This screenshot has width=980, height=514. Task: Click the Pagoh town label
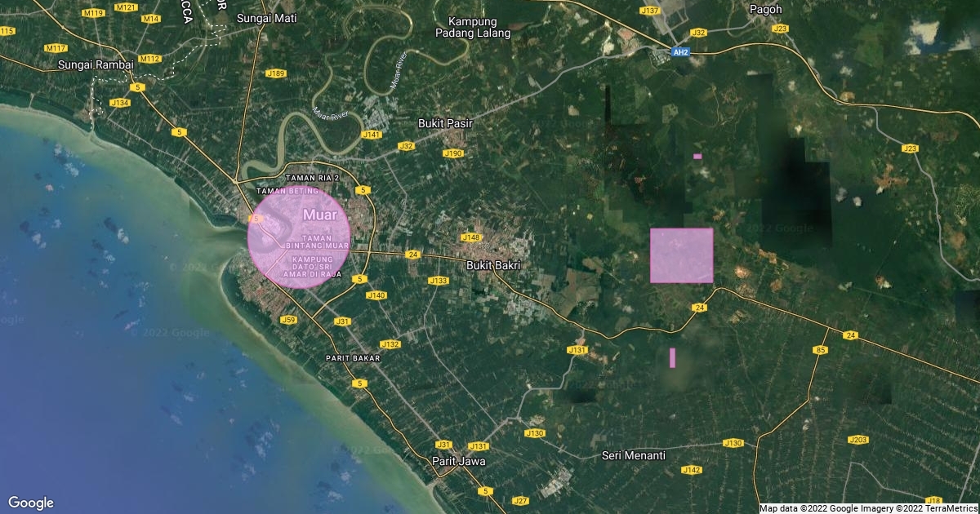pos(765,9)
